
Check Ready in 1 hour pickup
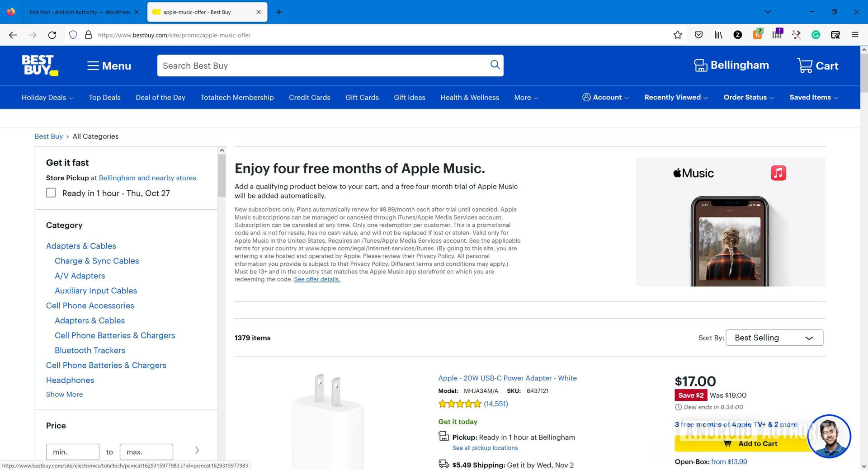(51, 193)
